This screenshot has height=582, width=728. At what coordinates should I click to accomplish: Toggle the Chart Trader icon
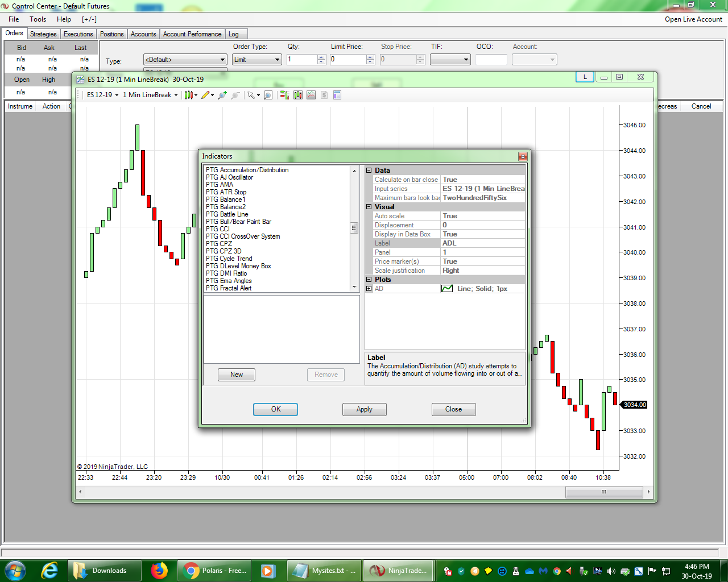[285, 95]
